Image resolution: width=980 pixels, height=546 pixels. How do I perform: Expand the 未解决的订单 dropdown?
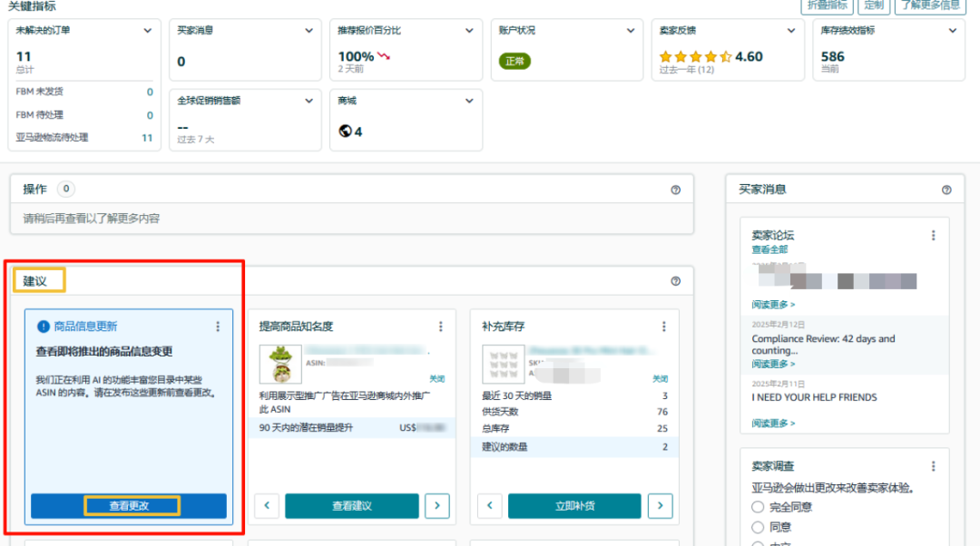[x=147, y=30]
